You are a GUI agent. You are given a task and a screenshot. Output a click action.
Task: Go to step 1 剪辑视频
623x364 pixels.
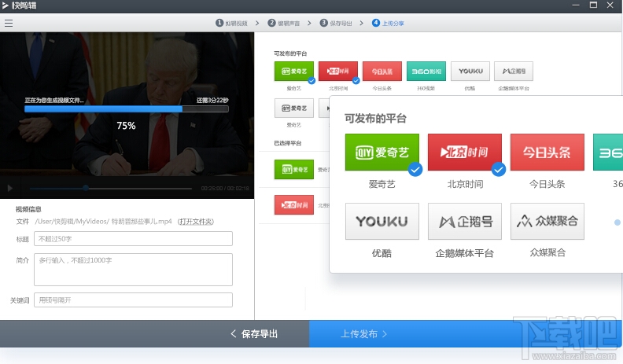pos(231,23)
